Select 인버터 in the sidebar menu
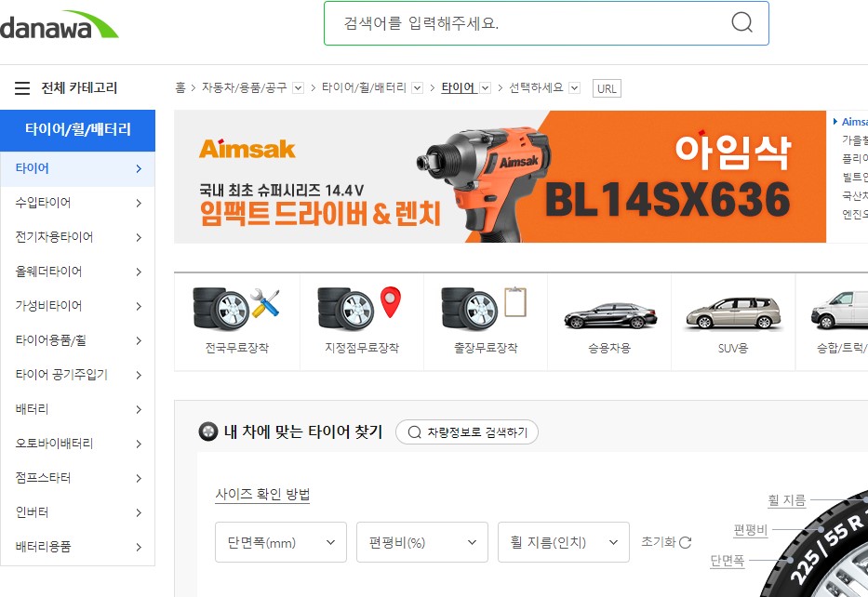 (77, 511)
